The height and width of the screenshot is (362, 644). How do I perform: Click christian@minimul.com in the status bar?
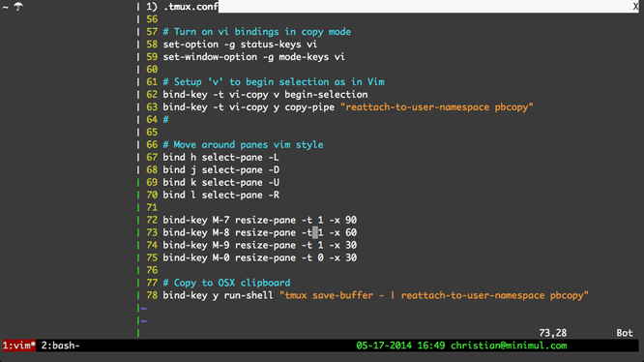[509, 346]
